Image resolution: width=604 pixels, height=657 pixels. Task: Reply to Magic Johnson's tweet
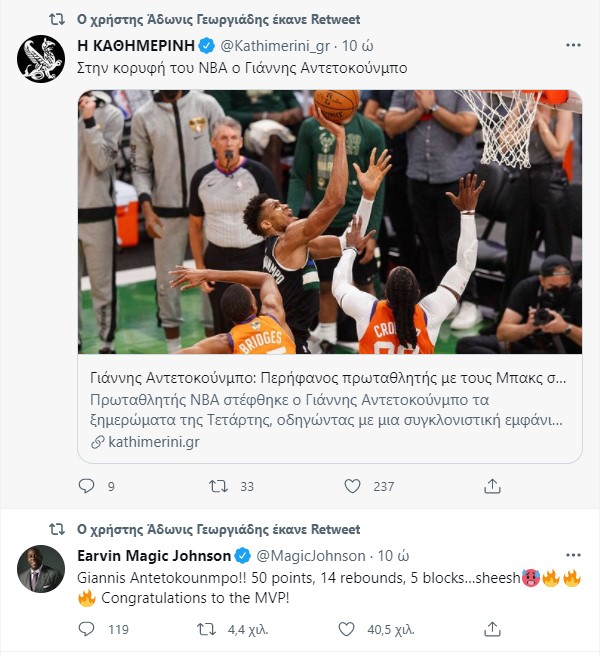coord(86,630)
